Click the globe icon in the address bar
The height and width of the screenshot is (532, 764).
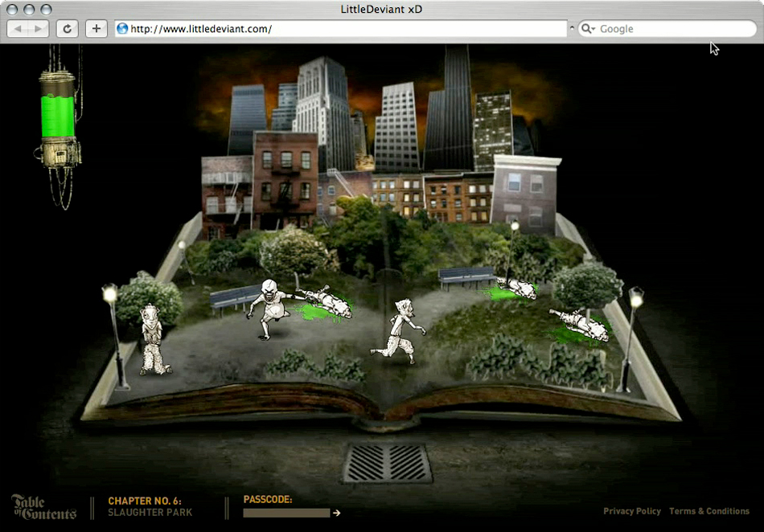coord(122,29)
